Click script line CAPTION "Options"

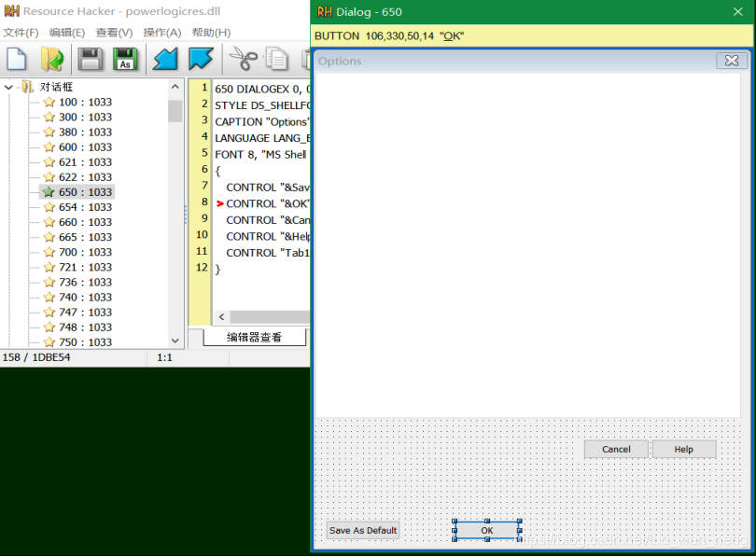click(261, 122)
